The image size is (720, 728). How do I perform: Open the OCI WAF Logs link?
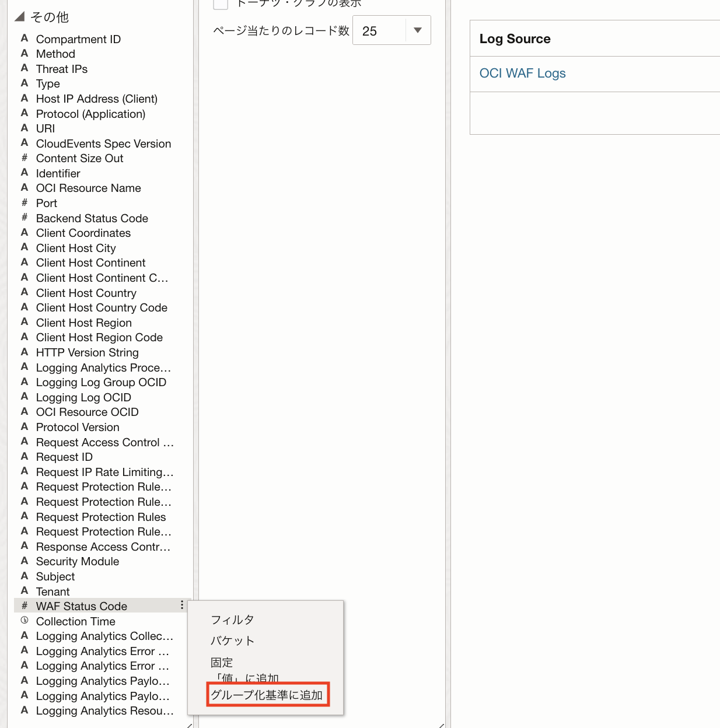tap(522, 73)
